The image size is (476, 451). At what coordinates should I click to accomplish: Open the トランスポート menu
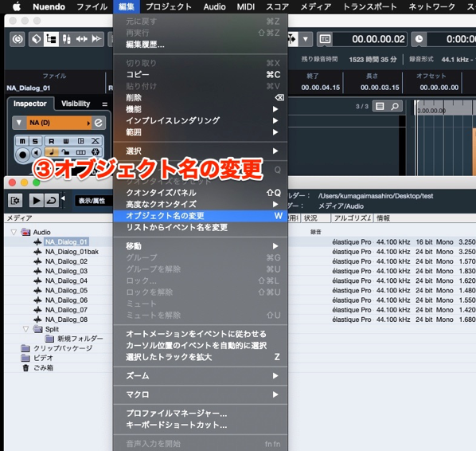click(x=370, y=6)
